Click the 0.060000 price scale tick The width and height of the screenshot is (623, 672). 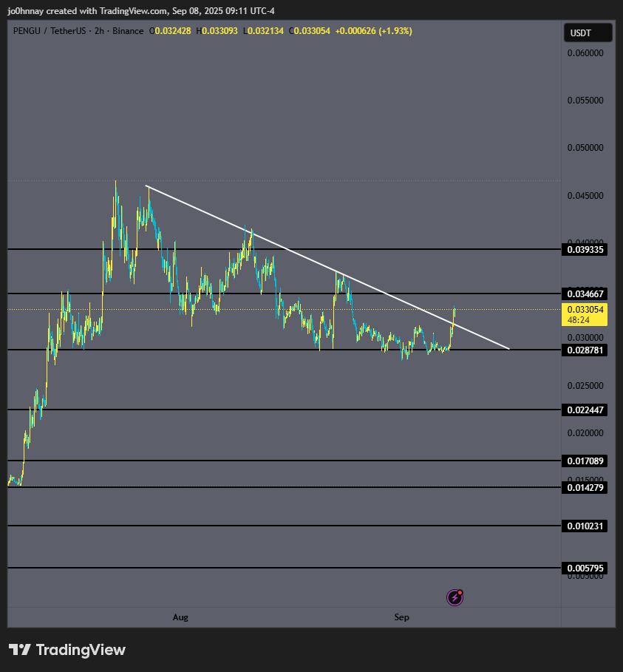[x=585, y=52]
